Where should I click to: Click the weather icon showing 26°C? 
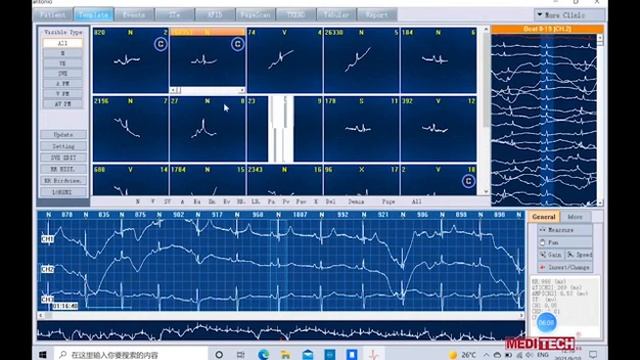coord(452,354)
